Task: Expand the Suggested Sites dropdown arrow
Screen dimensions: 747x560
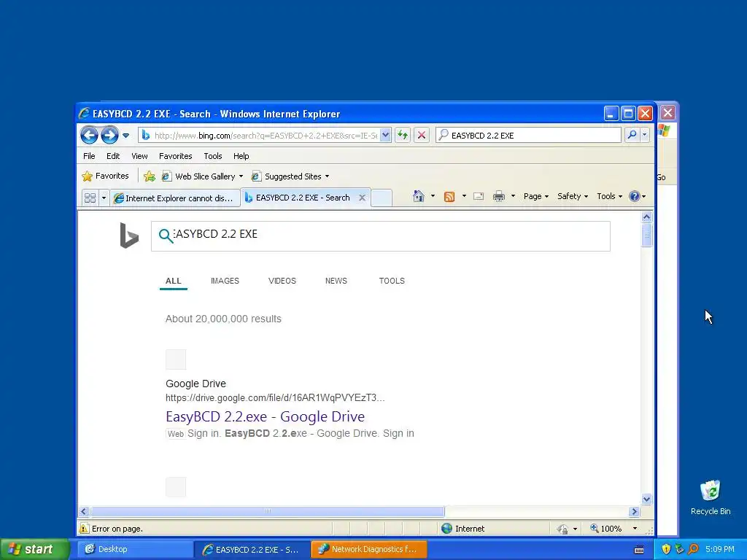Action: 328,176
